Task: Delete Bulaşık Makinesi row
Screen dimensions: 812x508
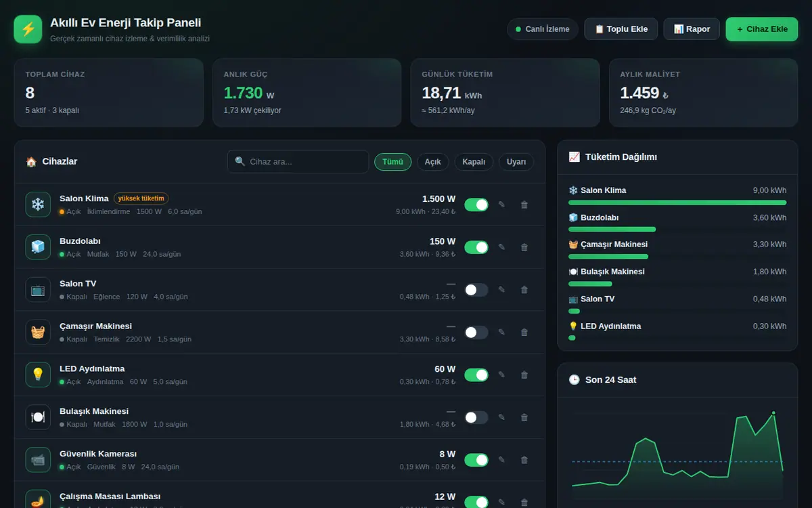Action: coord(524,417)
